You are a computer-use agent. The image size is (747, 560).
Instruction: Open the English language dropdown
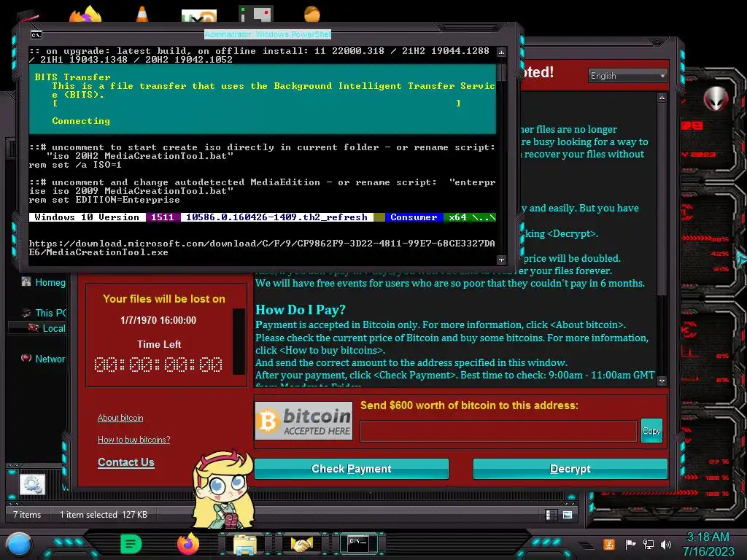627,76
